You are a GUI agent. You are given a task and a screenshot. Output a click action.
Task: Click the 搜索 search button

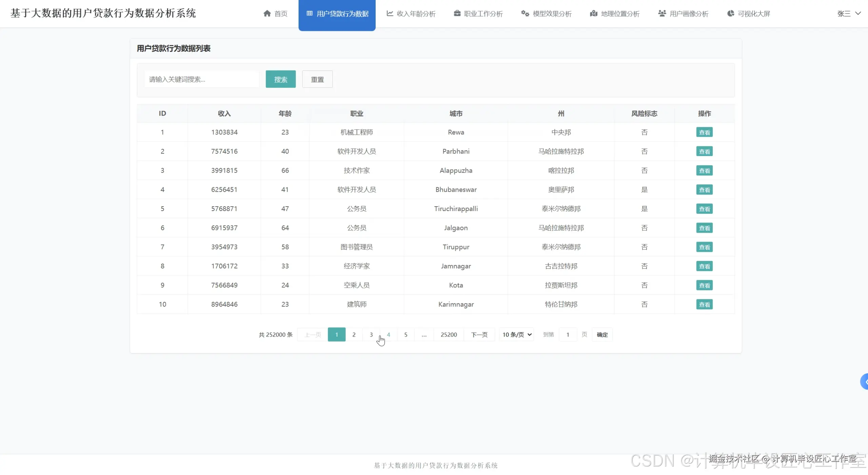click(x=281, y=79)
